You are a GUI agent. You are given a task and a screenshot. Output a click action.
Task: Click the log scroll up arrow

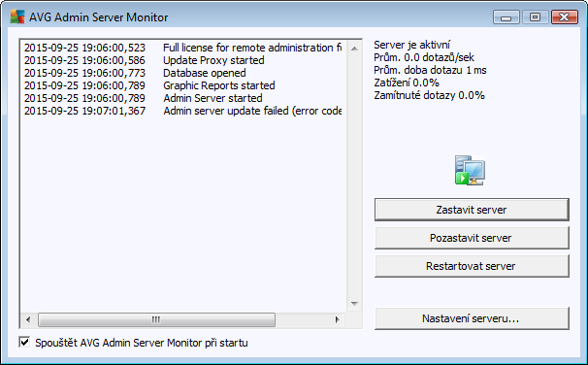pos(354,49)
